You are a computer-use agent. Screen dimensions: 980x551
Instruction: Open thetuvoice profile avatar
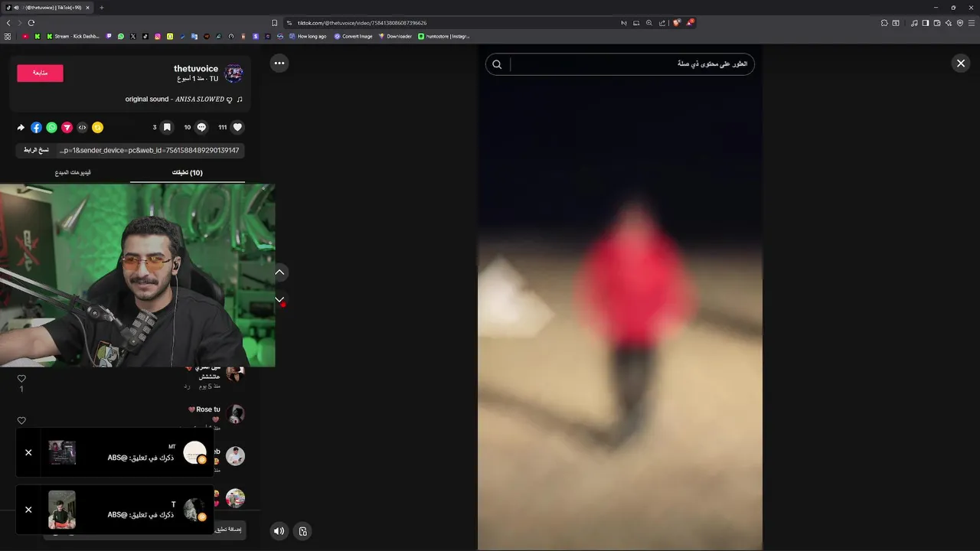coord(234,73)
